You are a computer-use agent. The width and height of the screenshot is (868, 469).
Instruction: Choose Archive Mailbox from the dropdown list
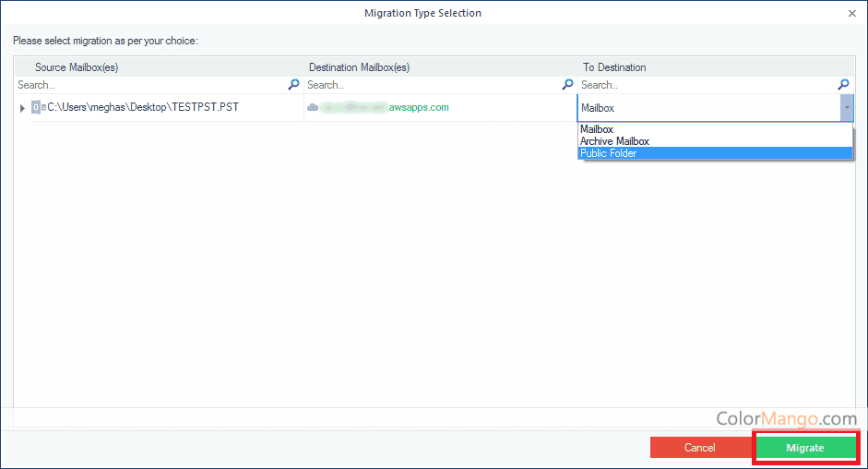point(614,141)
